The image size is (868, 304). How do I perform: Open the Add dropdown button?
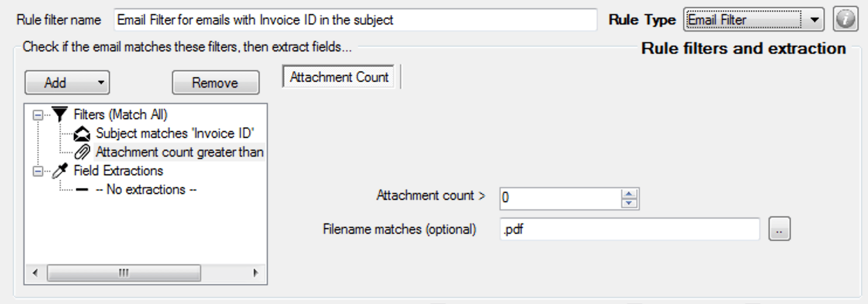67,83
